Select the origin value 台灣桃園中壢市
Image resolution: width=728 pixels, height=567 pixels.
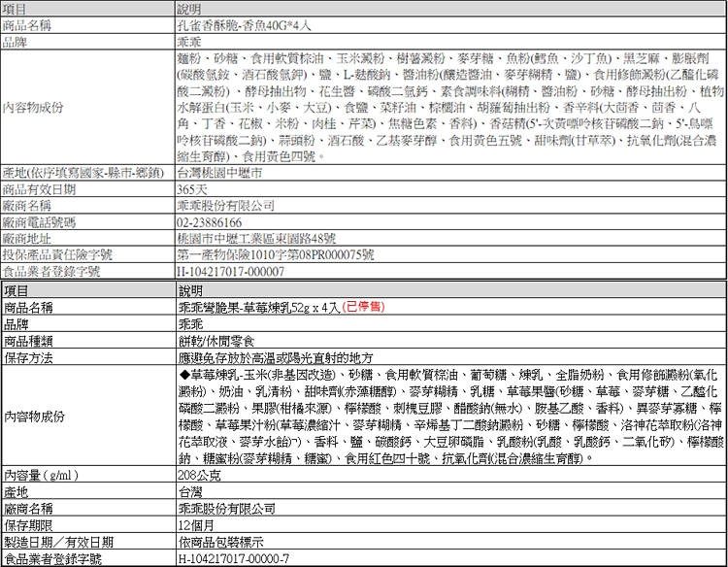click(x=219, y=173)
